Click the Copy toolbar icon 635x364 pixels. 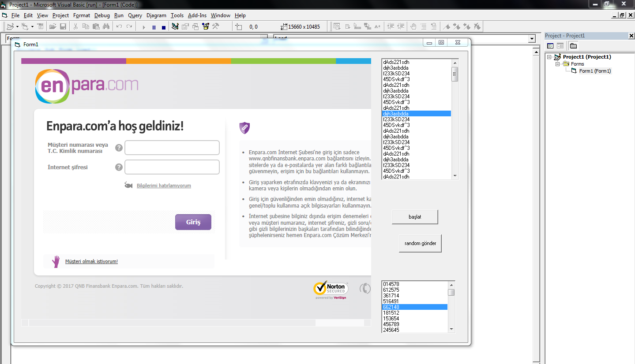click(x=86, y=26)
